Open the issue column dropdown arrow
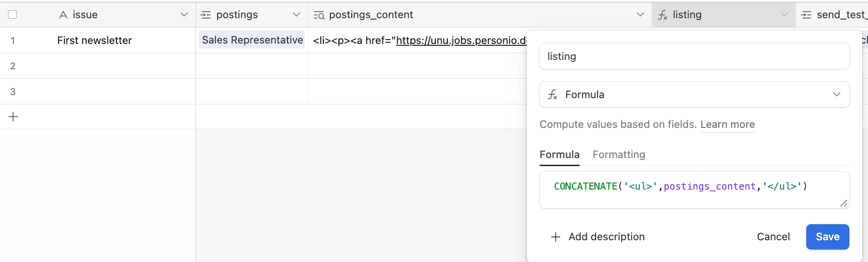 184,15
